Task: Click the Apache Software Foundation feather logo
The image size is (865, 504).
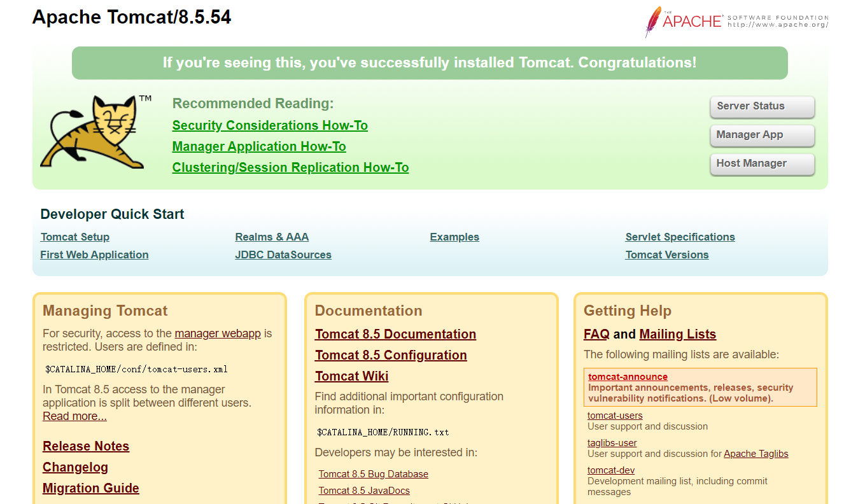Action: coord(736,22)
